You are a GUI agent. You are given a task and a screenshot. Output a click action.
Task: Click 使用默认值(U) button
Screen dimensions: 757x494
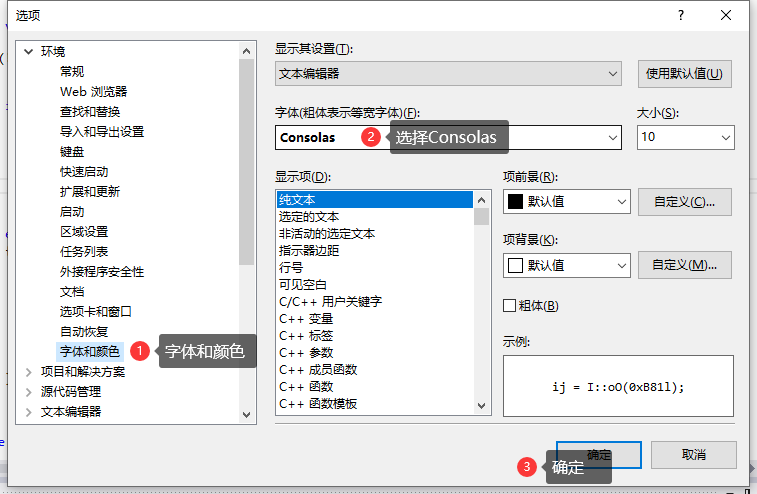point(685,74)
